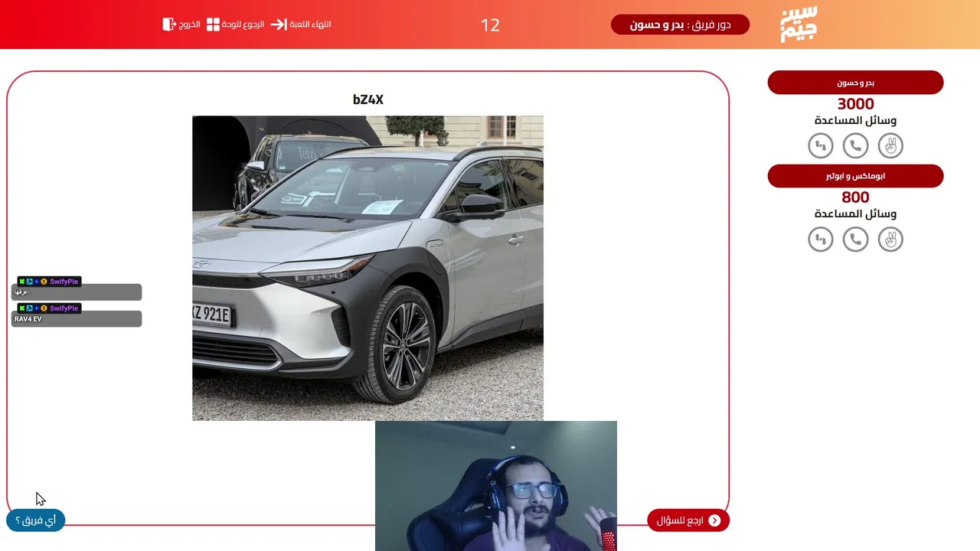Click the اعرفها chat message
The height and width of the screenshot is (551, 980).
(77, 292)
